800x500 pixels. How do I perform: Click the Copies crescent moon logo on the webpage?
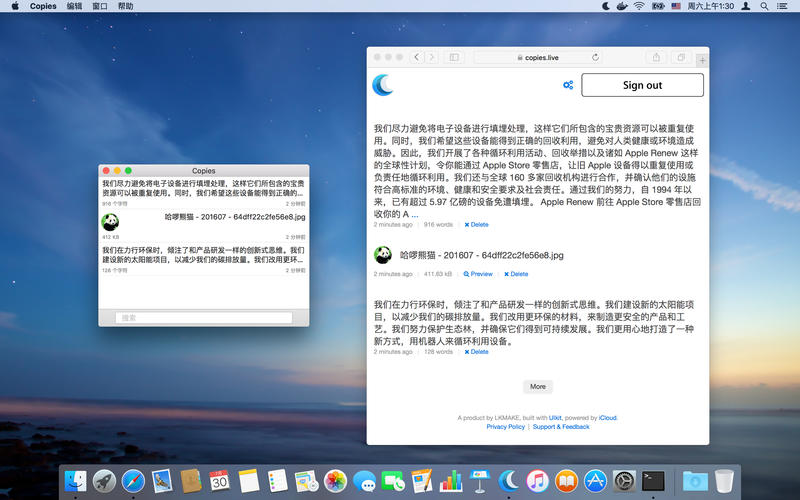click(383, 85)
